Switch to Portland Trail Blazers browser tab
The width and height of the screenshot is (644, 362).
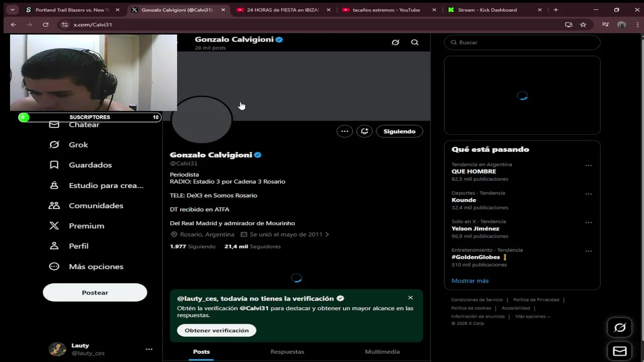[x=72, y=10]
